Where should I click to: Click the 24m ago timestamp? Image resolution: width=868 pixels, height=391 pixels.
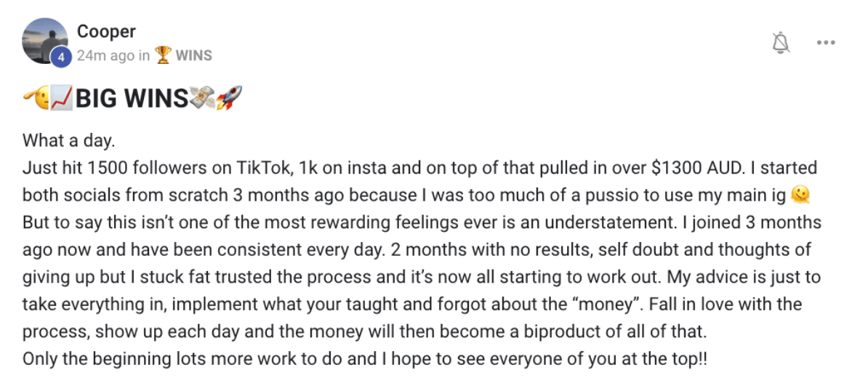click(105, 56)
